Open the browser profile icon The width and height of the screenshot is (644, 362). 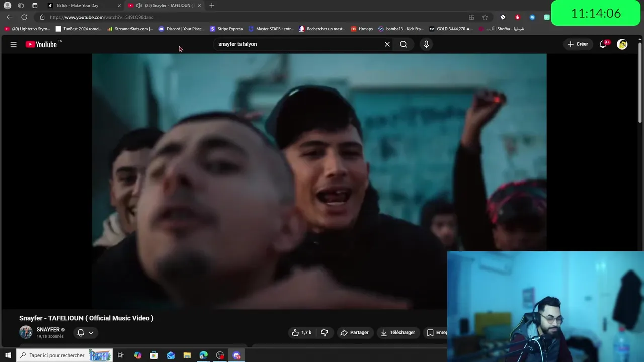[x=7, y=5]
